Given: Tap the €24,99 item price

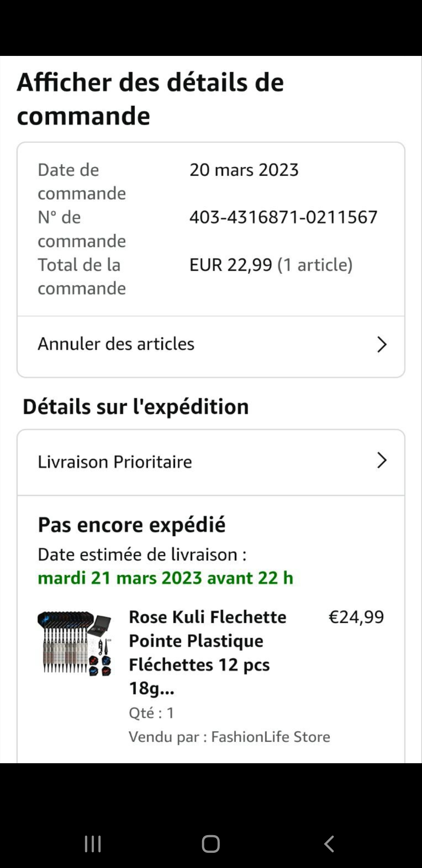Looking at the screenshot, I should [356, 617].
